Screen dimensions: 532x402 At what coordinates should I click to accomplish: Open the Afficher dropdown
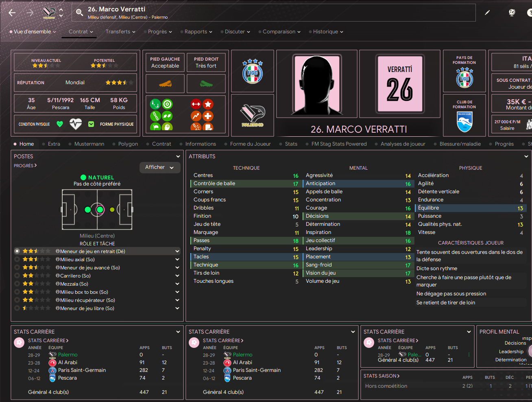pyautogui.click(x=160, y=167)
